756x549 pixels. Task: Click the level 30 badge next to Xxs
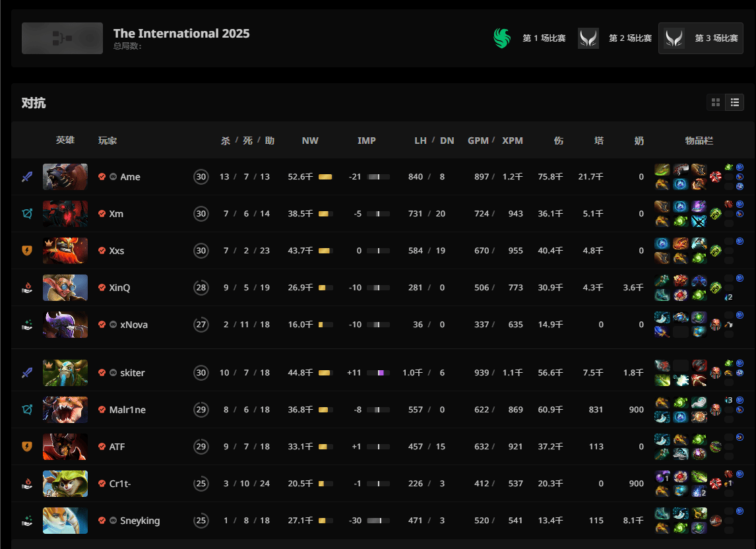pos(201,251)
